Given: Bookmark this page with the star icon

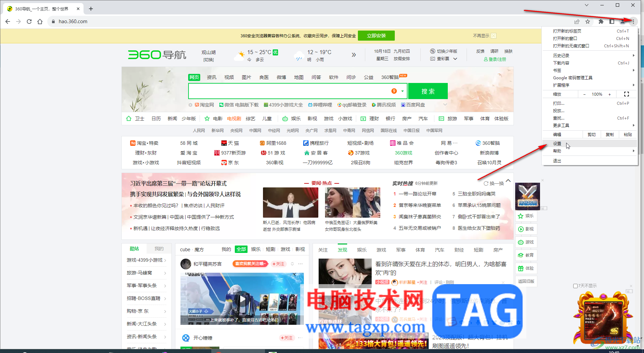Looking at the screenshot, I should [x=588, y=21].
